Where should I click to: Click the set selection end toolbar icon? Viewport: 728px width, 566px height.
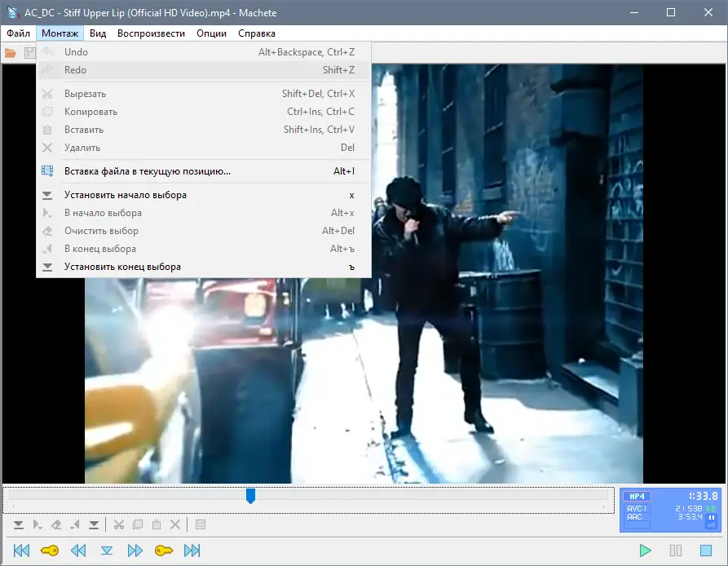point(94,524)
